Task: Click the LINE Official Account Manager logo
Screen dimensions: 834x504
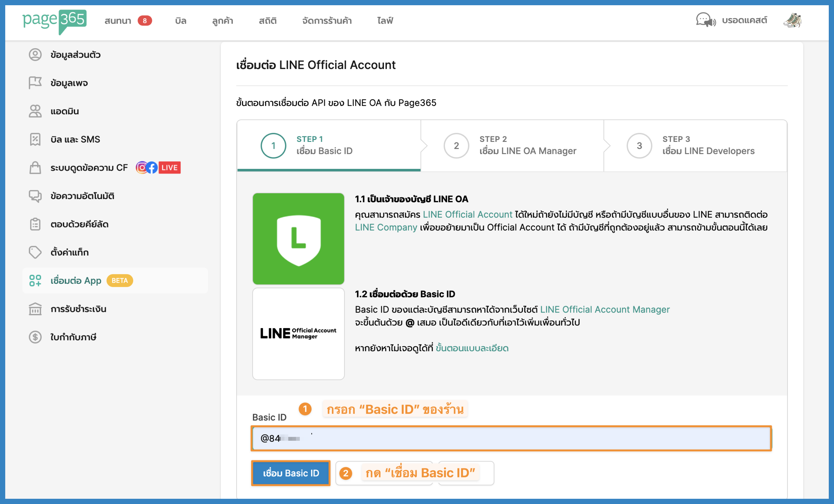Action: click(x=299, y=334)
